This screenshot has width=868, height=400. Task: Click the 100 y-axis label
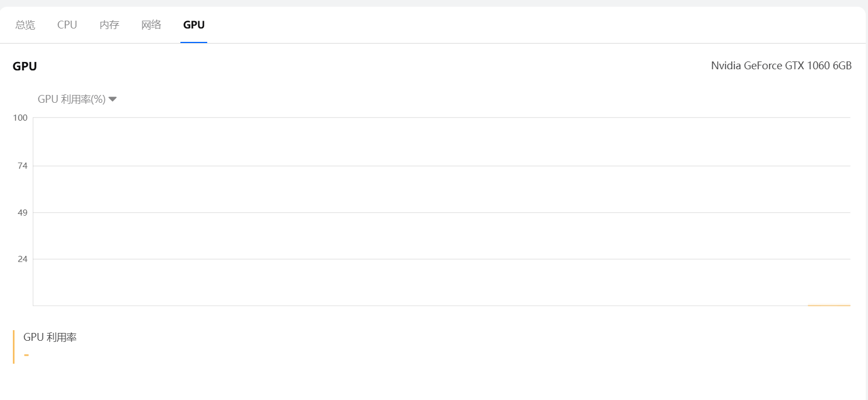coord(21,118)
